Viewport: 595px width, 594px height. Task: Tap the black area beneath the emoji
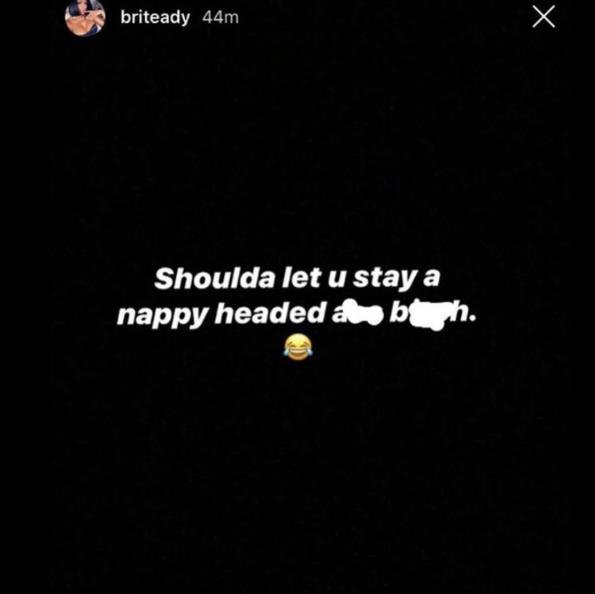pos(298,474)
